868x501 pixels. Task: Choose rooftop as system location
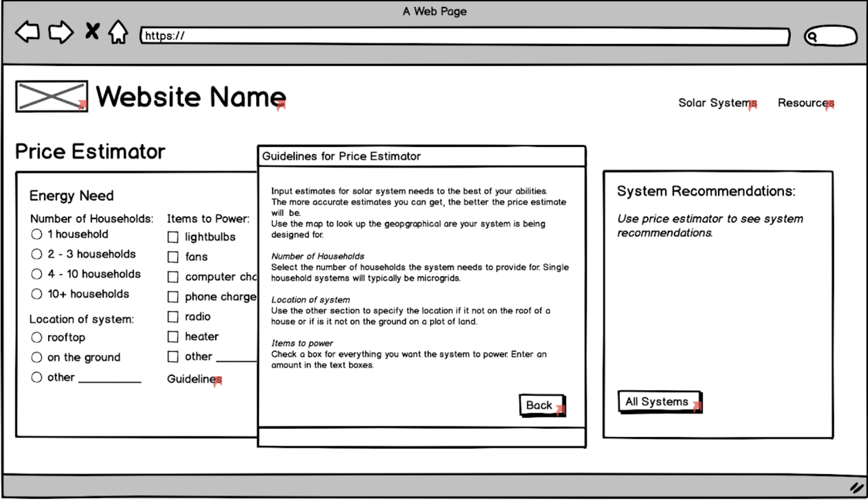[x=37, y=337]
